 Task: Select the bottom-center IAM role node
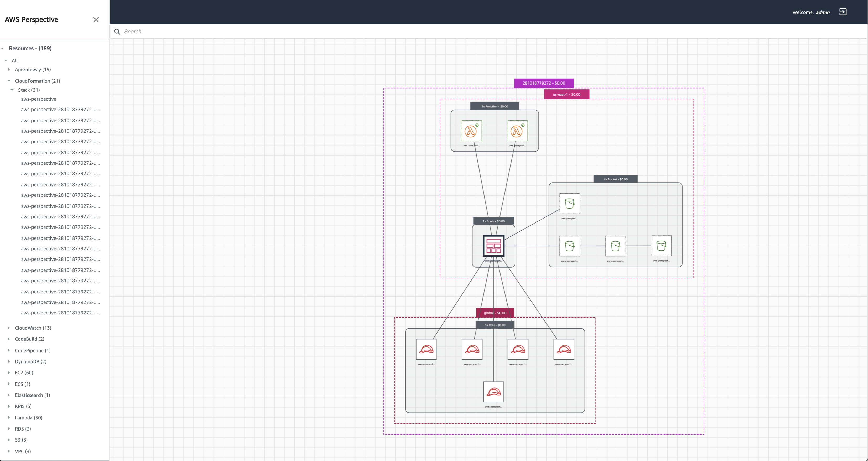click(493, 392)
